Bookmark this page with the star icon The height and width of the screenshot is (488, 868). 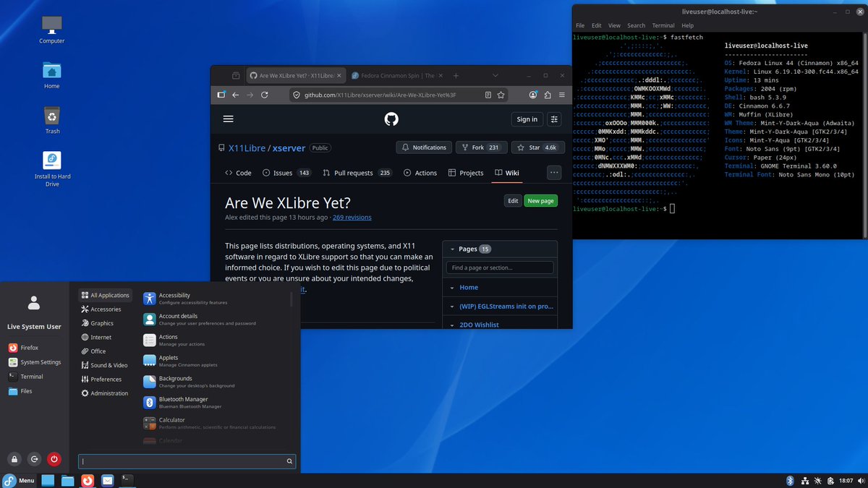coord(502,95)
